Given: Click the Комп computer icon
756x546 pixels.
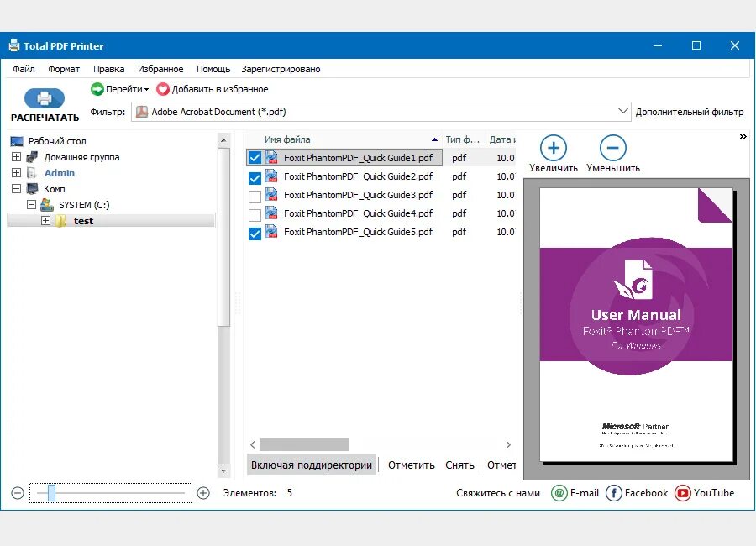Looking at the screenshot, I should tap(32, 189).
